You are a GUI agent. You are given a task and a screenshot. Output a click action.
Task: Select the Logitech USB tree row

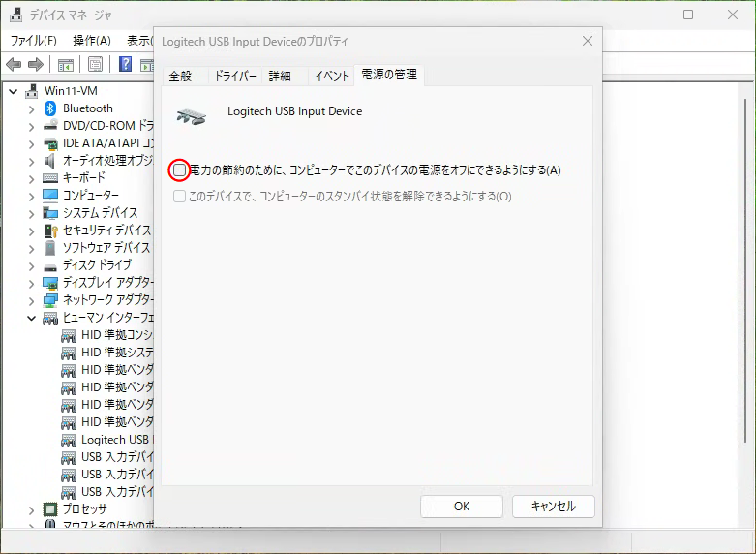(x=117, y=440)
